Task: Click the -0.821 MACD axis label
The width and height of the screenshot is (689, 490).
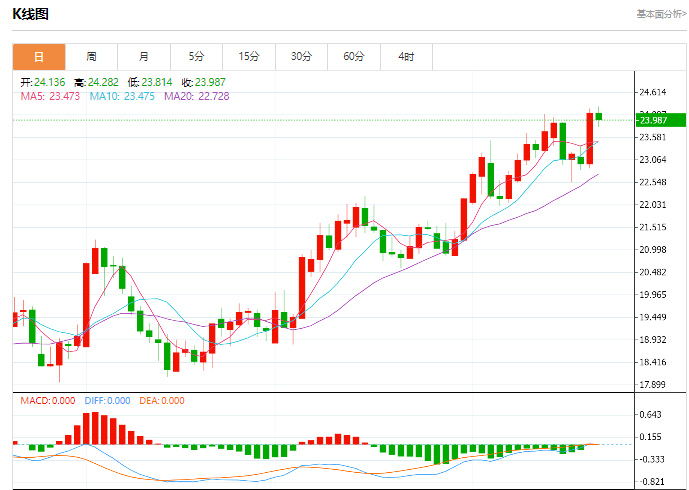Action: [651, 482]
